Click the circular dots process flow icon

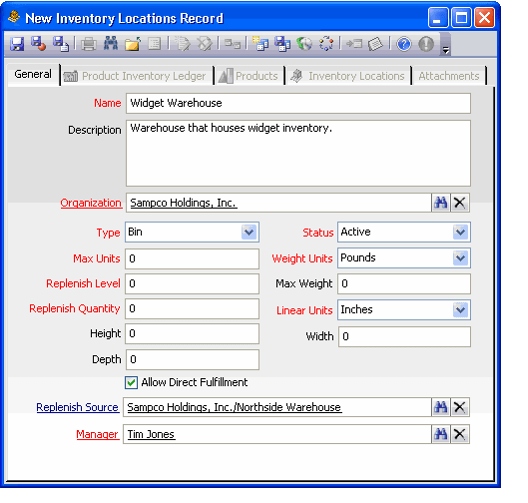pos(326,44)
